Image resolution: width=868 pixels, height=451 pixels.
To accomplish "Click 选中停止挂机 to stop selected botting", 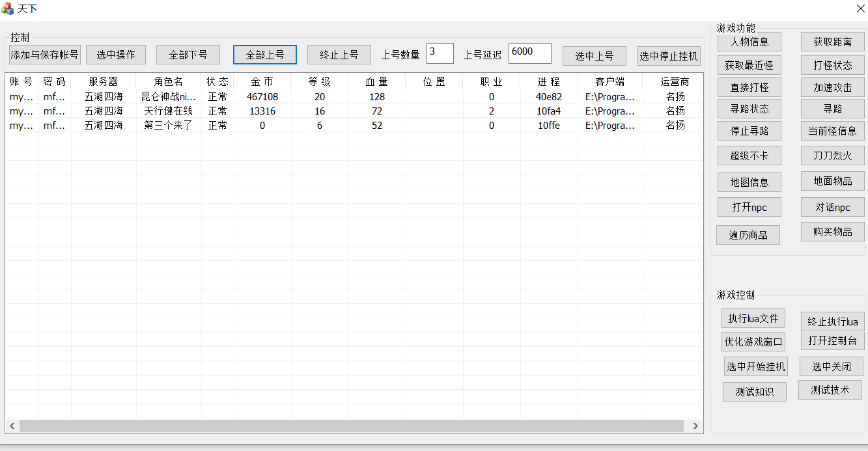I will [668, 56].
